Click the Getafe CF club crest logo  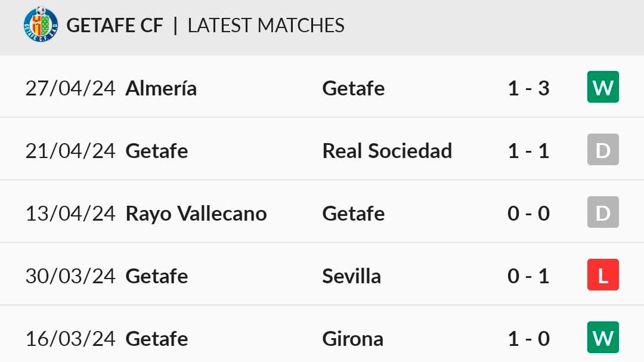click(41, 24)
